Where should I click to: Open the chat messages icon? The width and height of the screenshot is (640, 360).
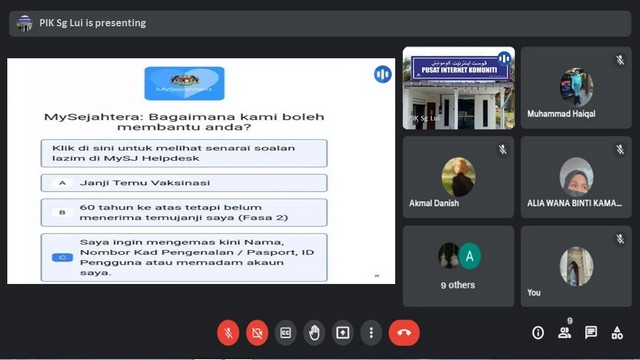[x=591, y=333]
